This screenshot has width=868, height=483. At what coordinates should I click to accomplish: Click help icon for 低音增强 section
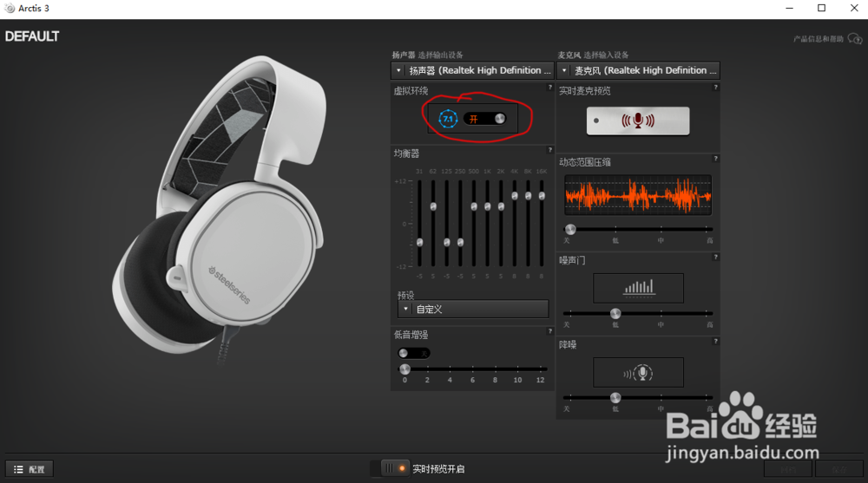(549, 331)
